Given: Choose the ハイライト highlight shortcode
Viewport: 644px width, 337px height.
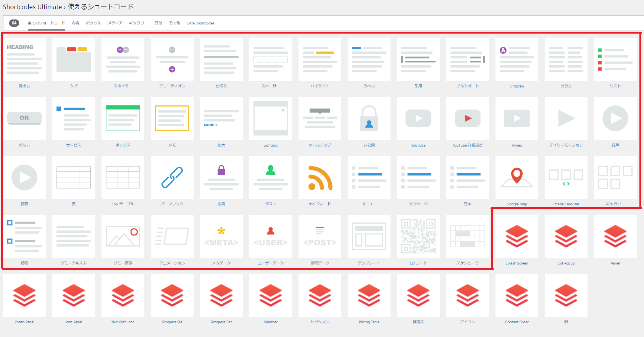Looking at the screenshot, I should [320, 60].
